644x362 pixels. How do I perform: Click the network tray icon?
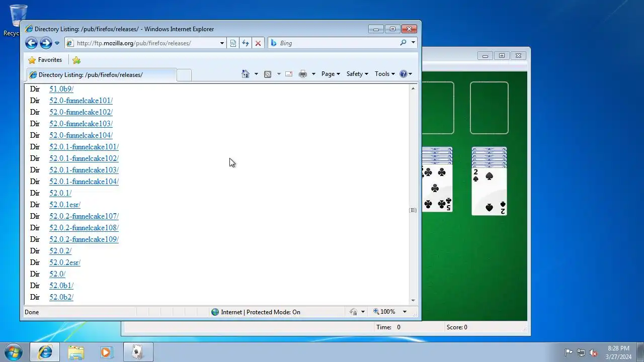[581, 352]
